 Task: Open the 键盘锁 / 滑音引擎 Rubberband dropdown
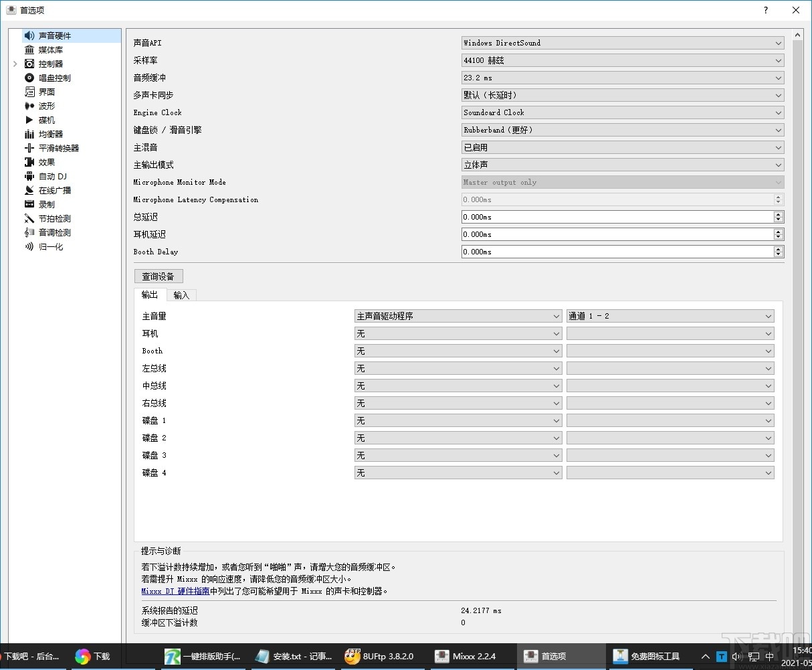[623, 130]
